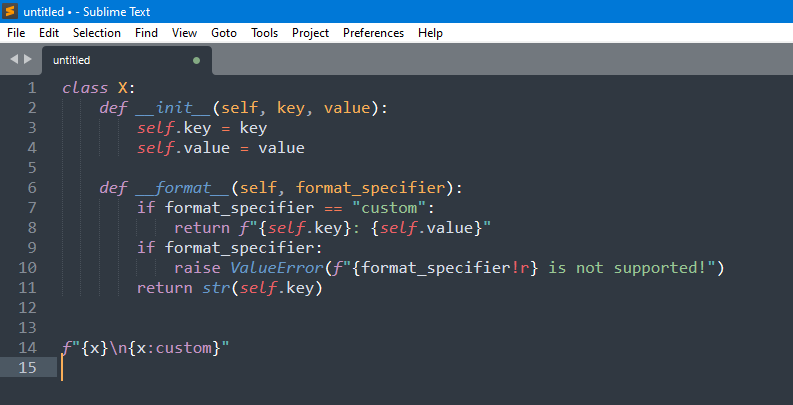
Task: Click the class name X on line 1
Action: [x=122, y=88]
